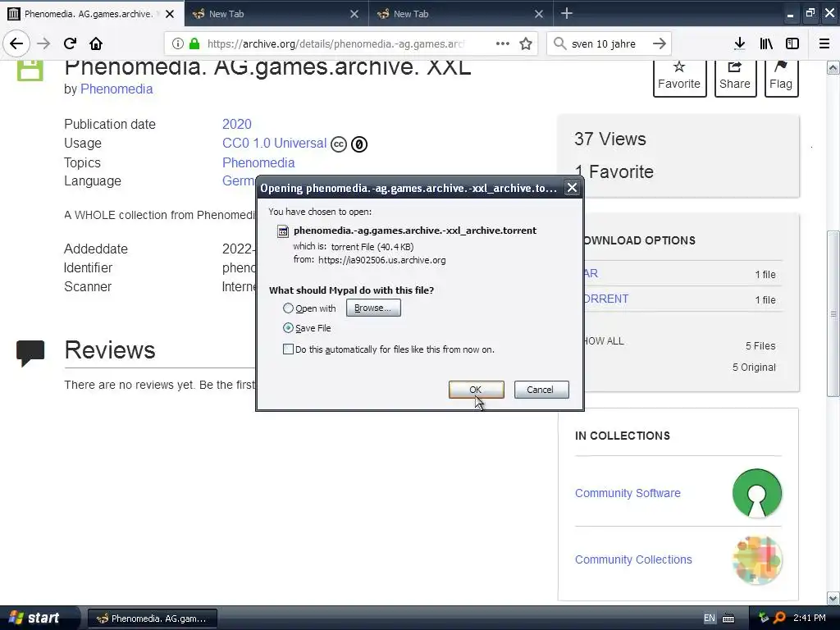Open the Library bookshelf icon
Screen dimensions: 840x630
[x=766, y=43]
